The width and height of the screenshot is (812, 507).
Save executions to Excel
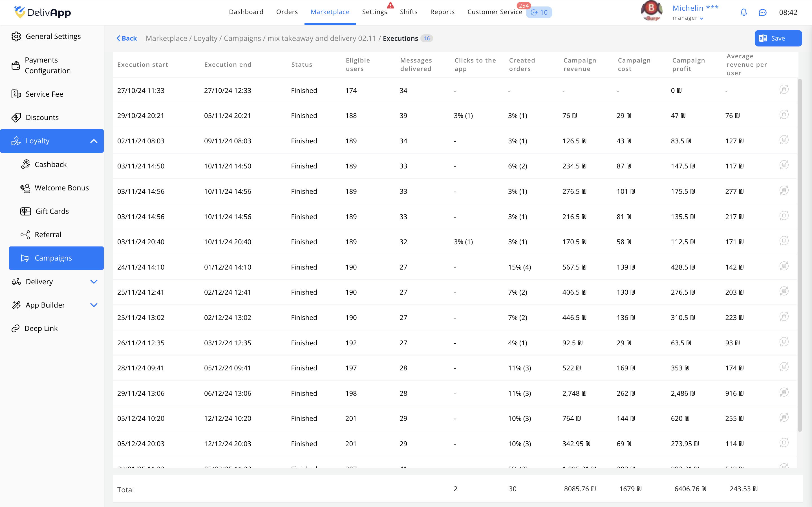778,38
